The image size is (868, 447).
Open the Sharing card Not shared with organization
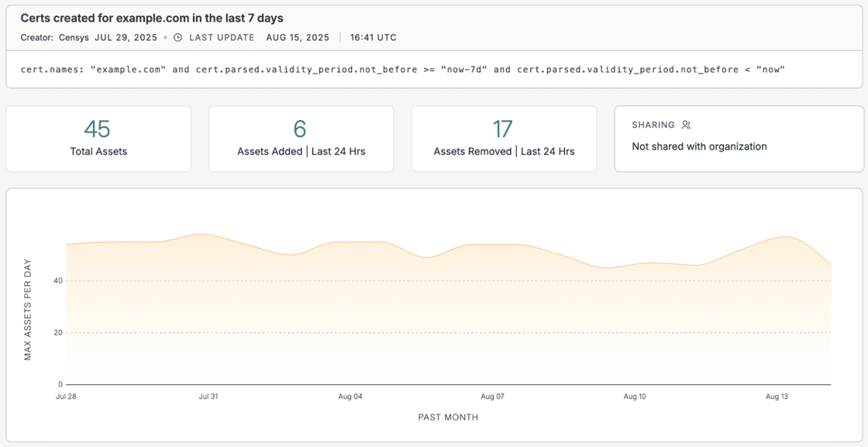pyautogui.click(x=739, y=139)
